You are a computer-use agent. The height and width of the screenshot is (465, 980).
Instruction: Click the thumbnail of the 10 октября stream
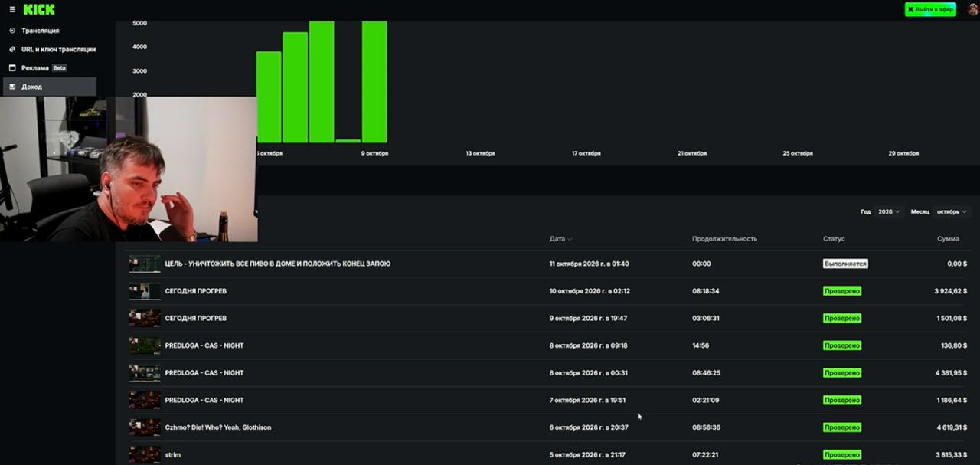click(x=145, y=291)
